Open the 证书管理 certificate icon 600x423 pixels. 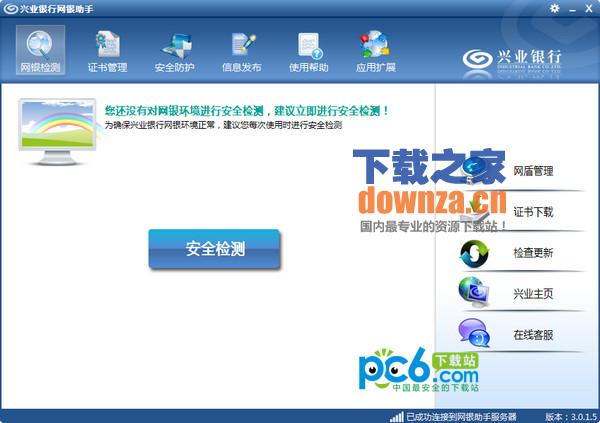(x=108, y=44)
